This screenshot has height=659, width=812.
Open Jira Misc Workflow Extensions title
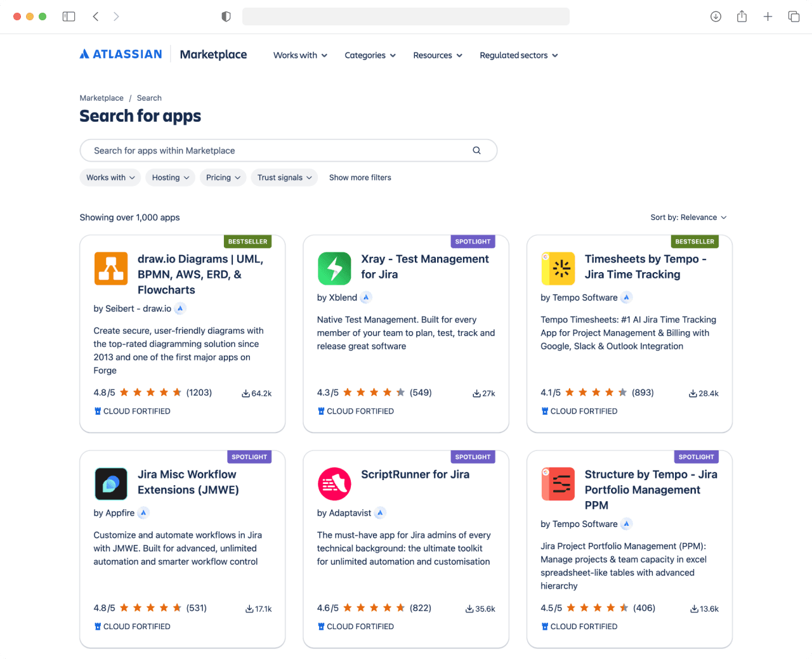[x=188, y=482]
